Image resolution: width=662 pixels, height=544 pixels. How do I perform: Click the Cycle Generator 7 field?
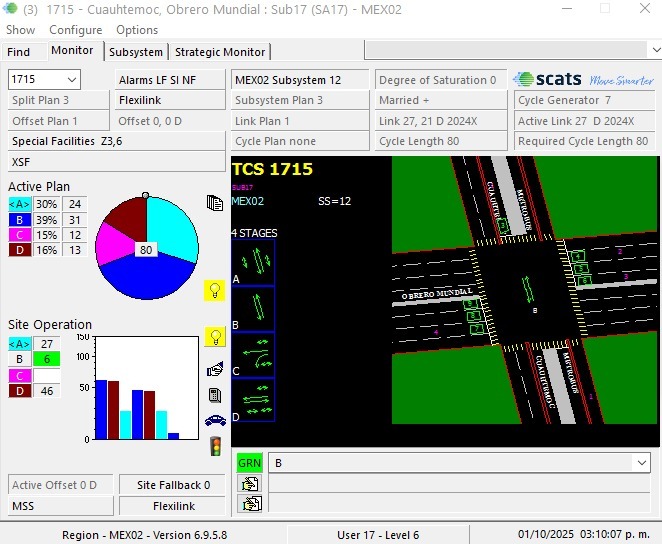pos(584,100)
